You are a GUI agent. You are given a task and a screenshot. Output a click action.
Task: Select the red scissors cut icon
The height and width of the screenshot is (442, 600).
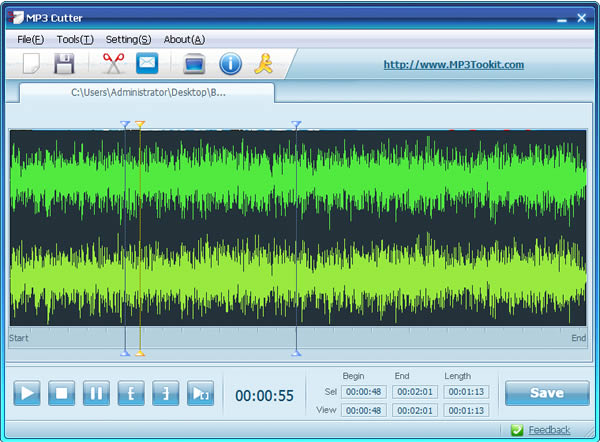113,64
